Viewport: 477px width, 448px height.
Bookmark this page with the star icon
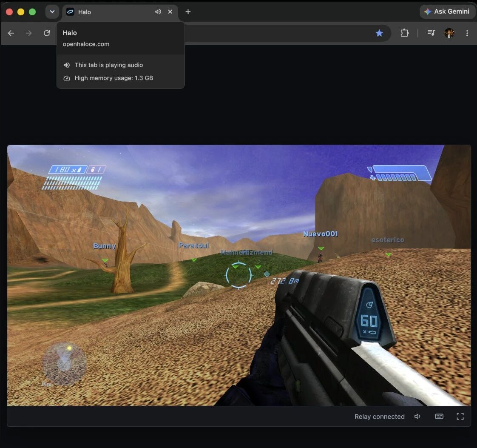pyautogui.click(x=379, y=33)
